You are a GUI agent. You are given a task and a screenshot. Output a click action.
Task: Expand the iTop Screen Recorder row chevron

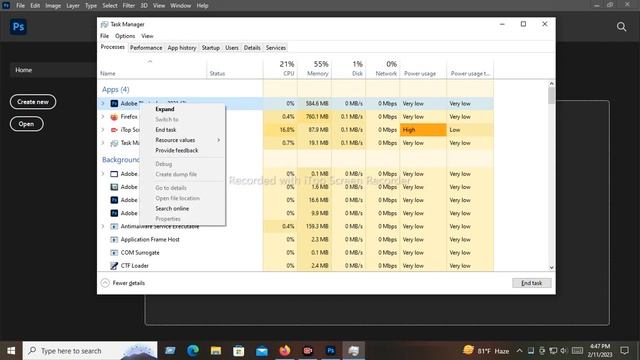(103, 130)
